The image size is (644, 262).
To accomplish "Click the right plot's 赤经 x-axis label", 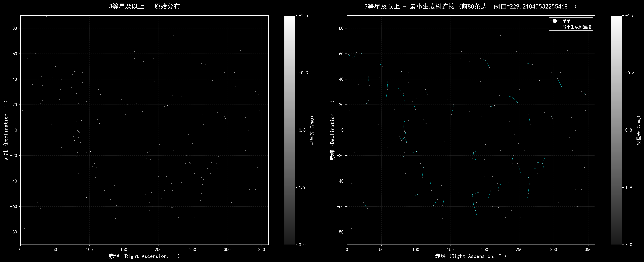I will tap(470, 256).
